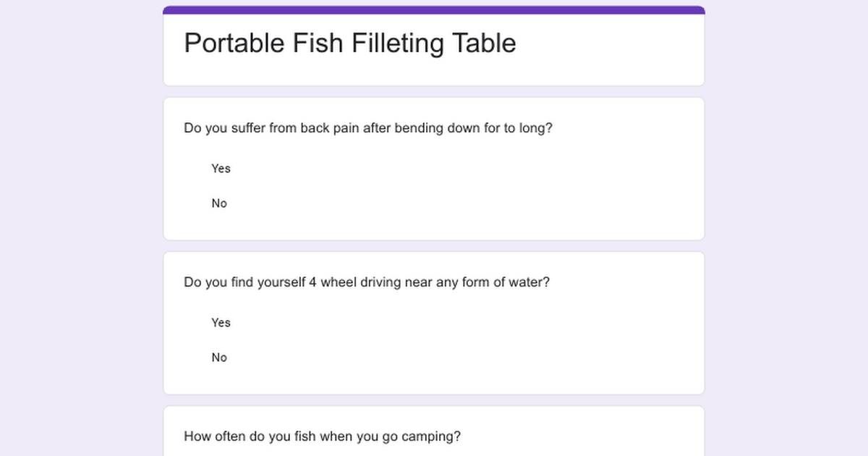Click the purple accent bar atop the form
The height and width of the screenshot is (456, 868).
434,10
